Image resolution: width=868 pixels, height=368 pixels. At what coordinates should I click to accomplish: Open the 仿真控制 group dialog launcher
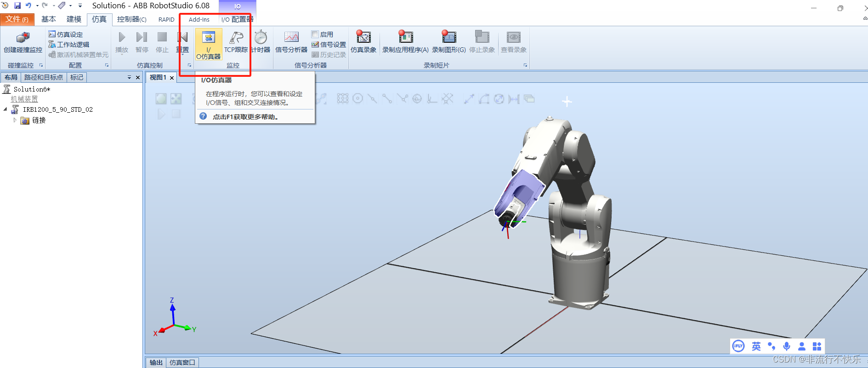(189, 65)
